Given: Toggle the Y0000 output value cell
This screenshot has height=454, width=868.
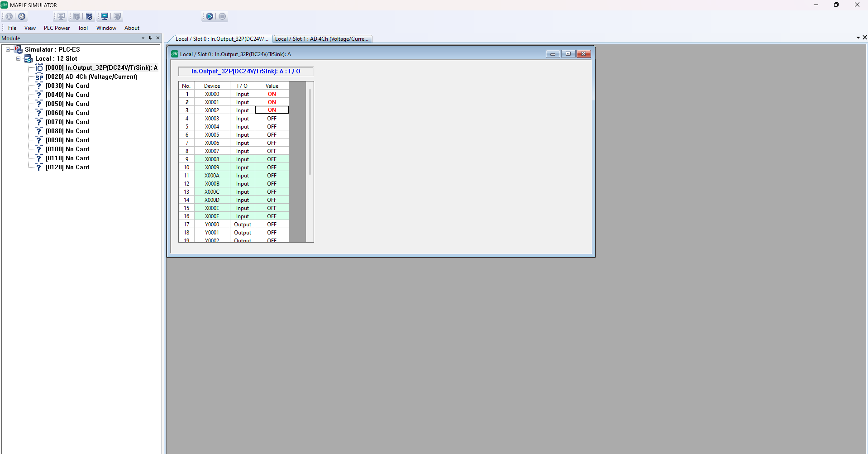Looking at the screenshot, I should coord(272,225).
